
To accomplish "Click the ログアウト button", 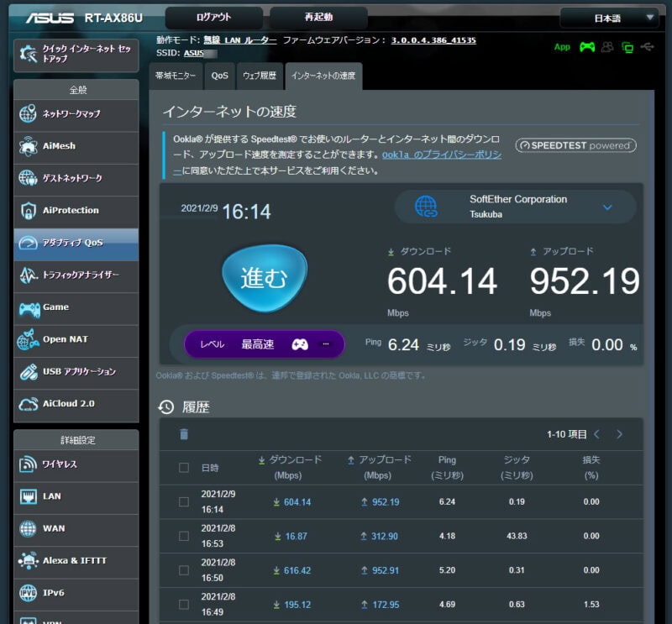I will click(x=213, y=18).
